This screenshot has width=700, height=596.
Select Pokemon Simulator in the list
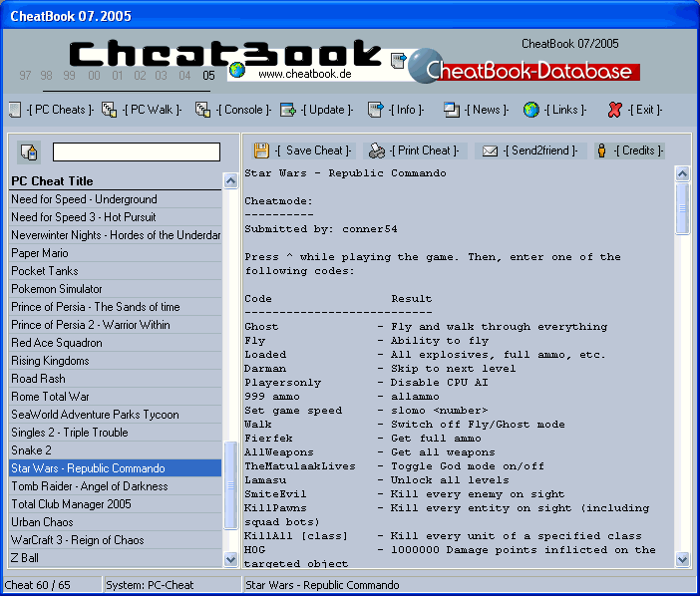[116, 289]
